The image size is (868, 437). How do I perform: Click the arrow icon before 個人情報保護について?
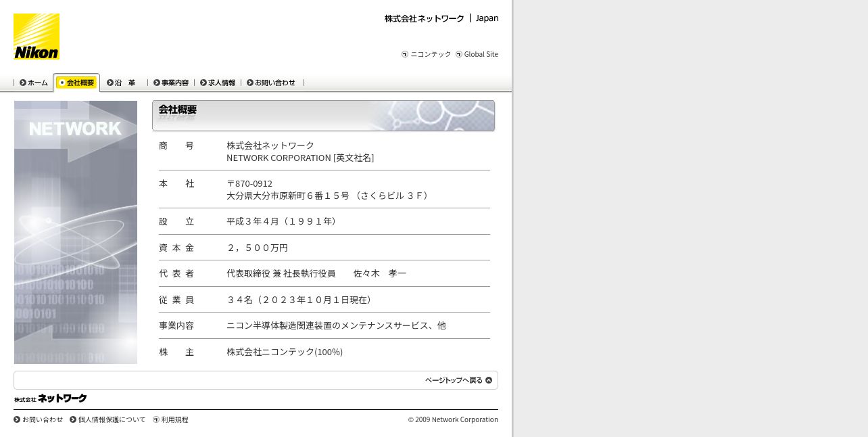tap(73, 419)
